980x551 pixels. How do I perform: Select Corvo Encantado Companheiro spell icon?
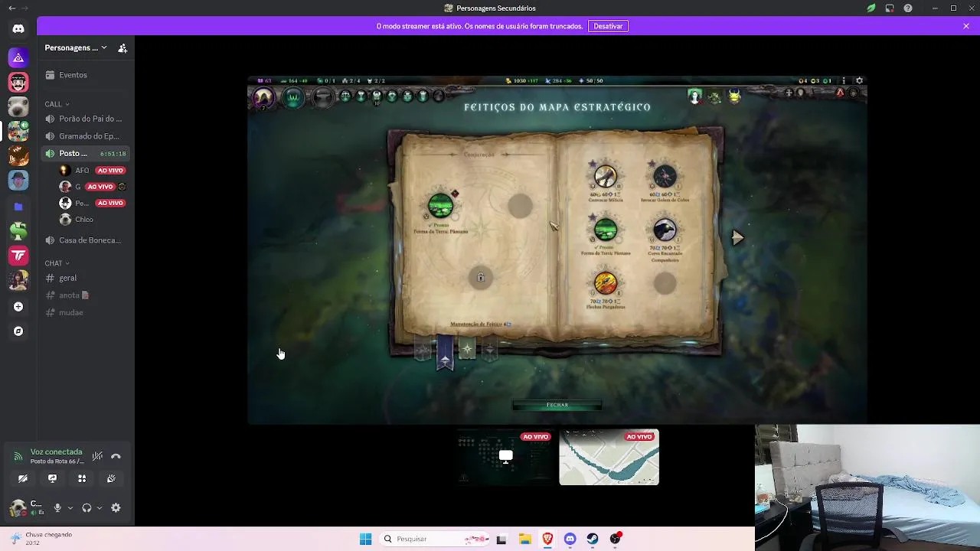(x=665, y=230)
